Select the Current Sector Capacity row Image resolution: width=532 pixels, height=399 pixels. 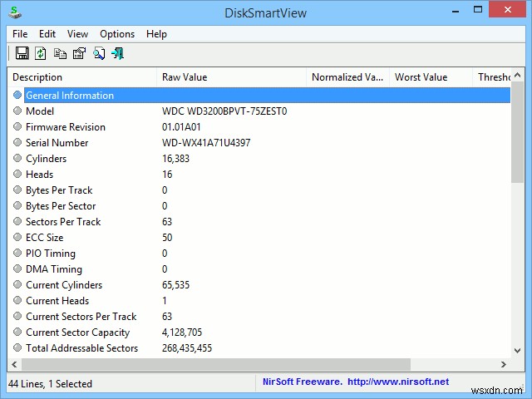(x=259, y=332)
